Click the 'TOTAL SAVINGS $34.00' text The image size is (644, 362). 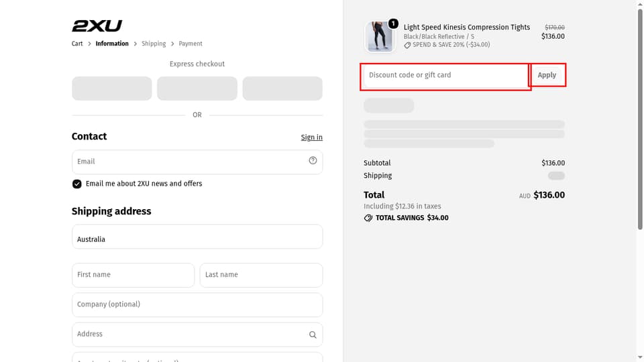[x=412, y=218]
